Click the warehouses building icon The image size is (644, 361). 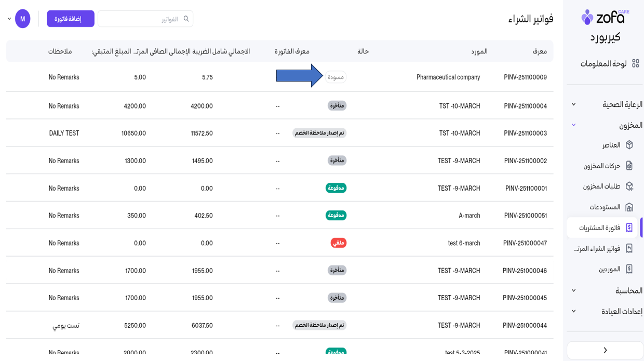[629, 207]
